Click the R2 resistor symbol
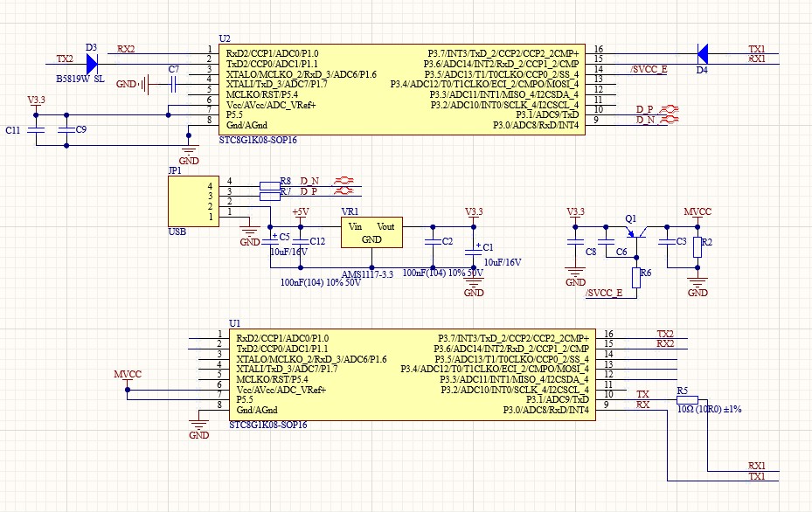Viewport: 812px width, 512px height. coord(697,247)
